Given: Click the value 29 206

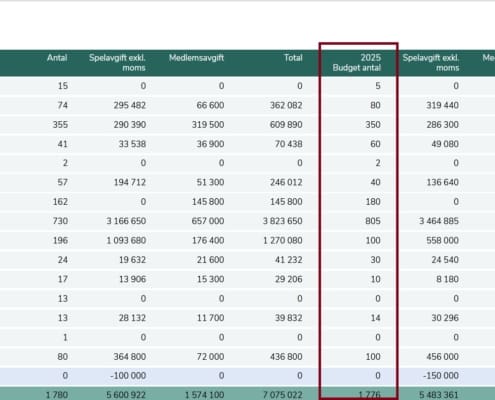Looking at the screenshot, I should point(289,279).
